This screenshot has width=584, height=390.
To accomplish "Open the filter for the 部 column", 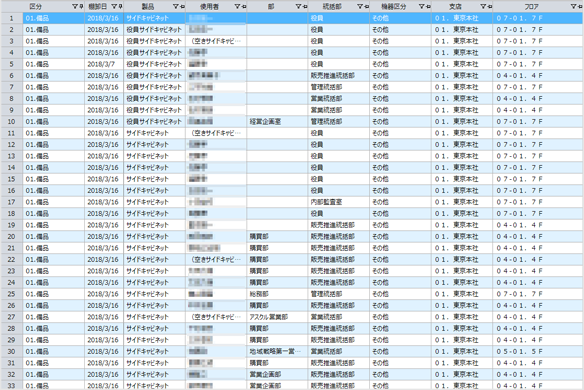I will point(299,6).
